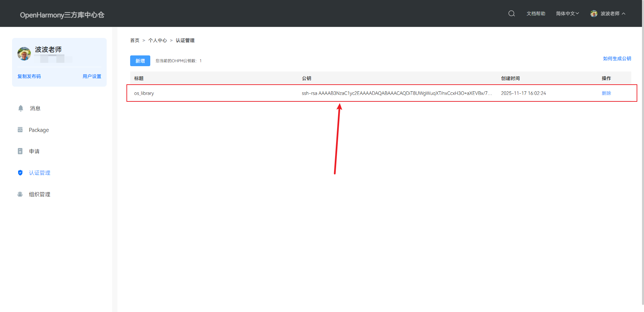The height and width of the screenshot is (312, 644).
Task: Click the 复制发布码 link
Action: coord(29,76)
